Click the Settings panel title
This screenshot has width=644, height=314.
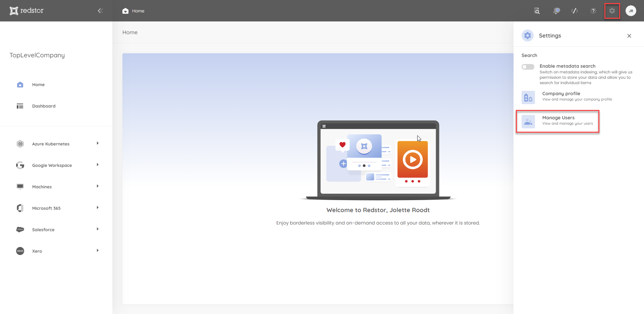[x=550, y=36]
